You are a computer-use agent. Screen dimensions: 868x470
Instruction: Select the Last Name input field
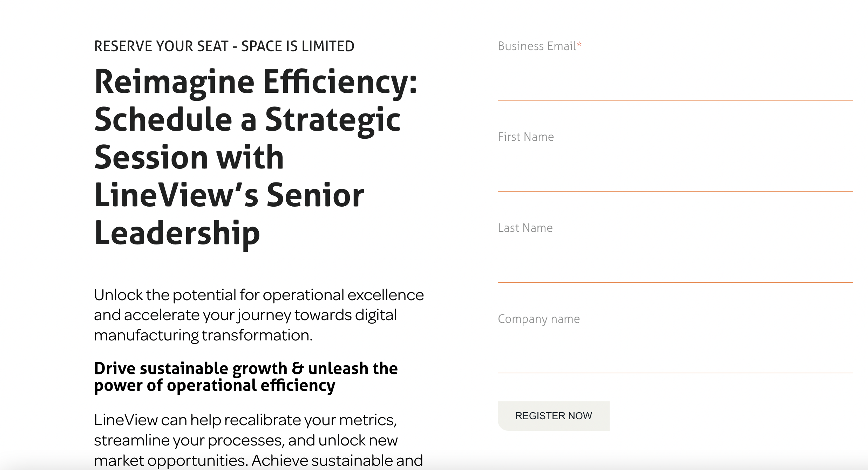[675, 265]
